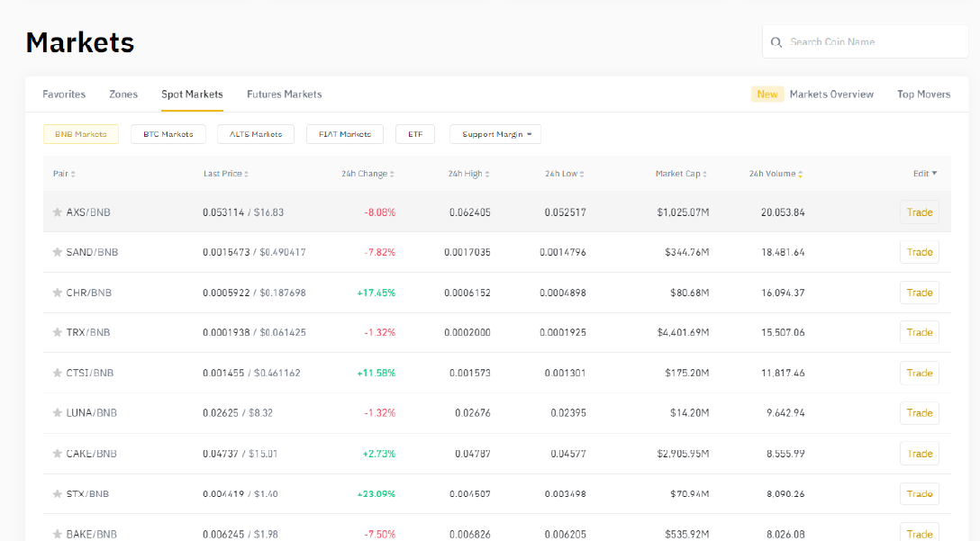Focus the Search Coin Name field
The height and width of the screenshot is (541, 980).
pyautogui.click(x=866, y=41)
